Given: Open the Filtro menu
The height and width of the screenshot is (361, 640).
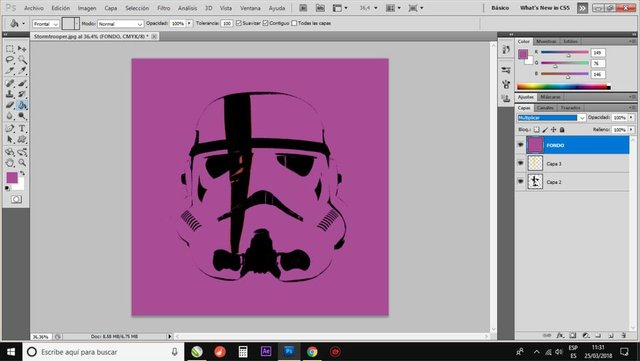Looking at the screenshot, I should (164, 8).
